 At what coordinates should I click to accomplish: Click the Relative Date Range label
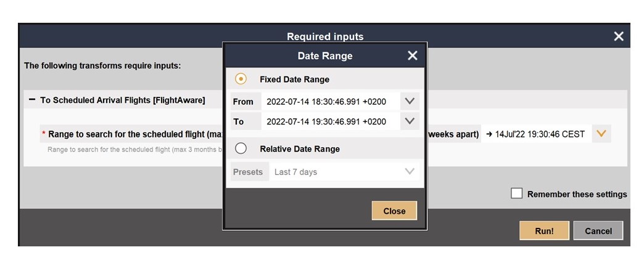[300, 149]
